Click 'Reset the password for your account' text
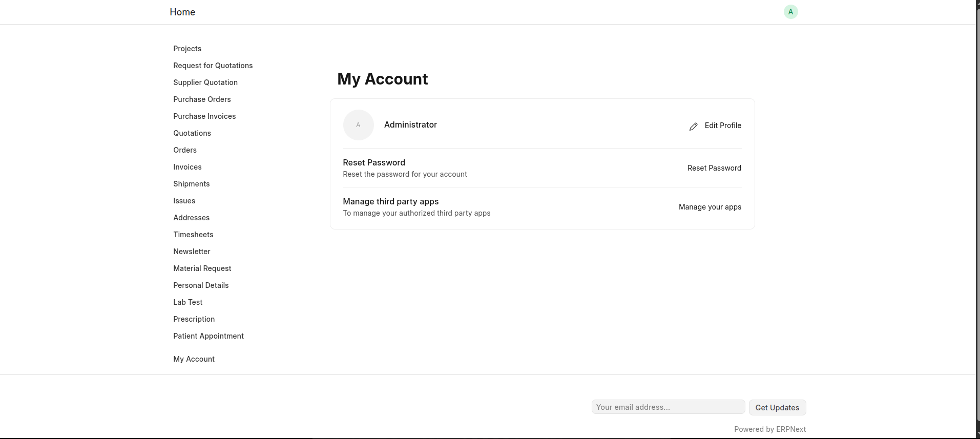 405,174
